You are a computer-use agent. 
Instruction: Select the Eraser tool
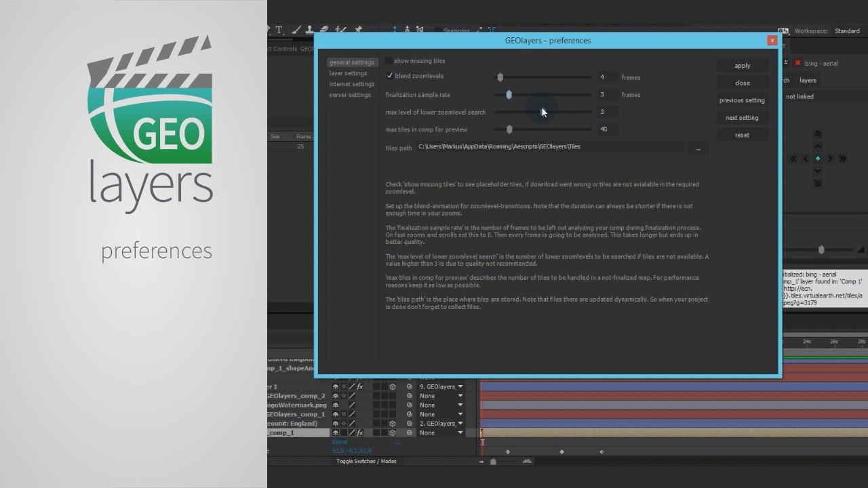click(324, 30)
